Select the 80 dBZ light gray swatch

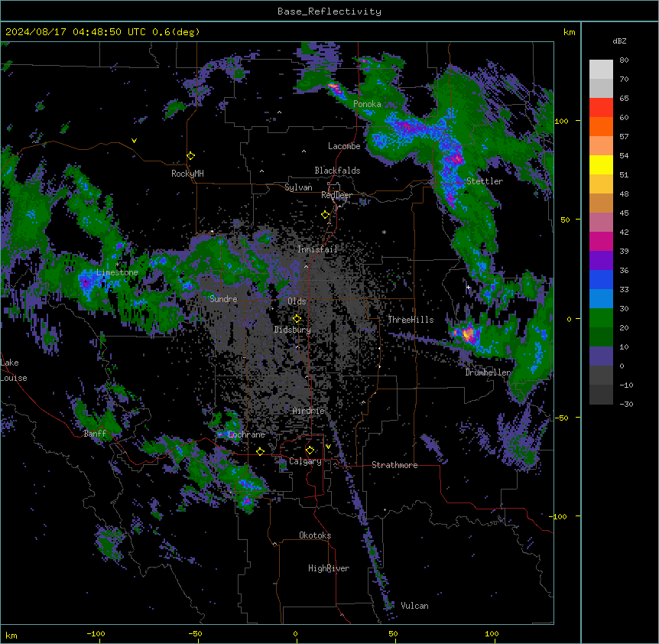click(601, 70)
